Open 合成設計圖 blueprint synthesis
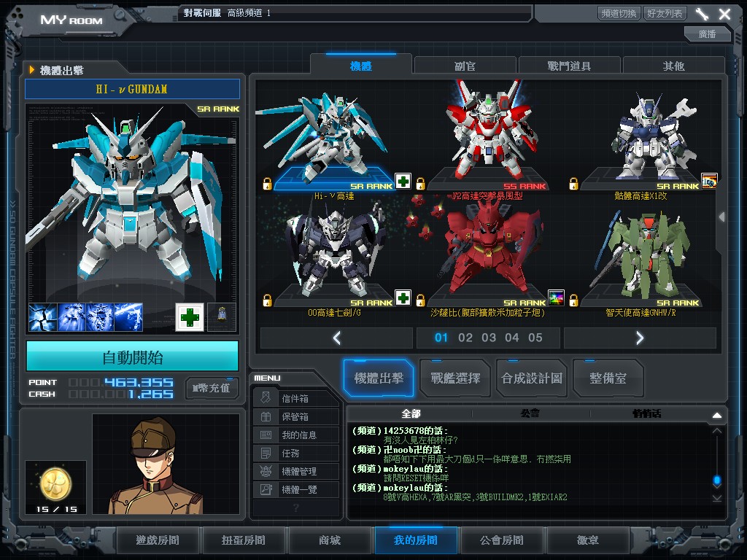The width and height of the screenshot is (747, 560). tap(532, 378)
